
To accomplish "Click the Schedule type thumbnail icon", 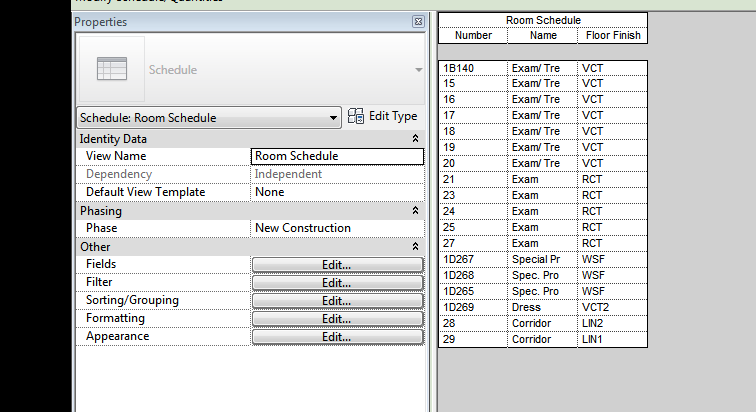I will [x=112, y=68].
